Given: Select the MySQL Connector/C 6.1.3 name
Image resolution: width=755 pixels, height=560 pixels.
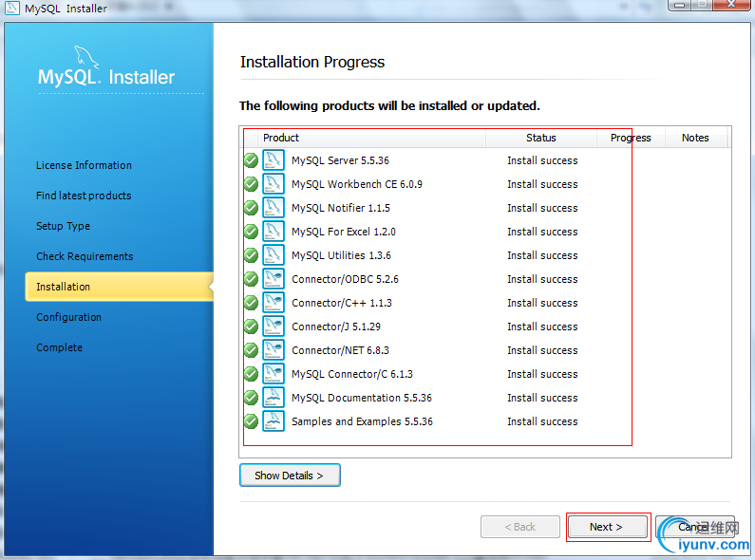Looking at the screenshot, I should (x=352, y=374).
